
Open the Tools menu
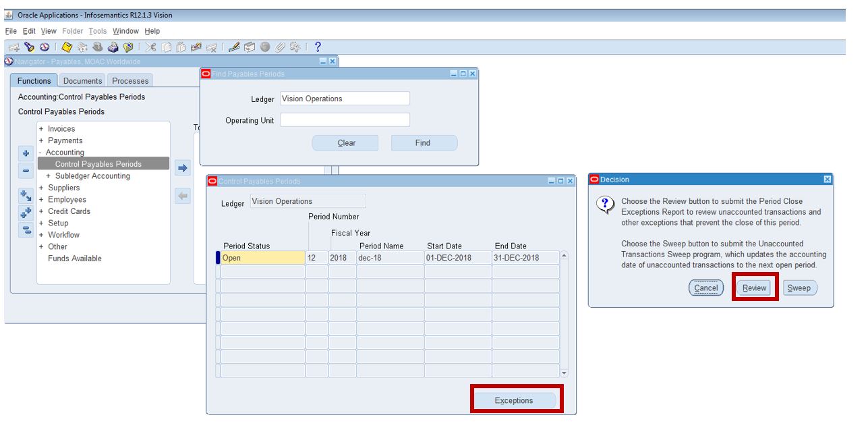tap(98, 31)
